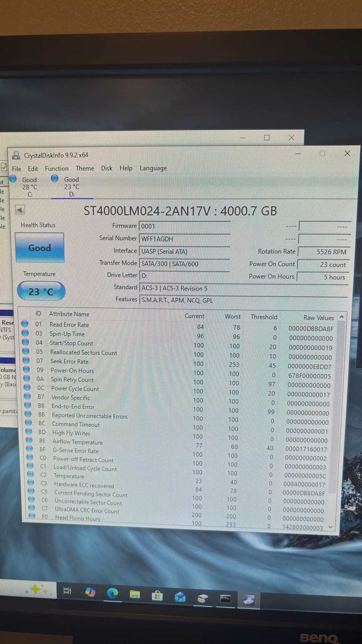
Task: Click the status circle beside Spin-Up Time
Action: click(25, 333)
